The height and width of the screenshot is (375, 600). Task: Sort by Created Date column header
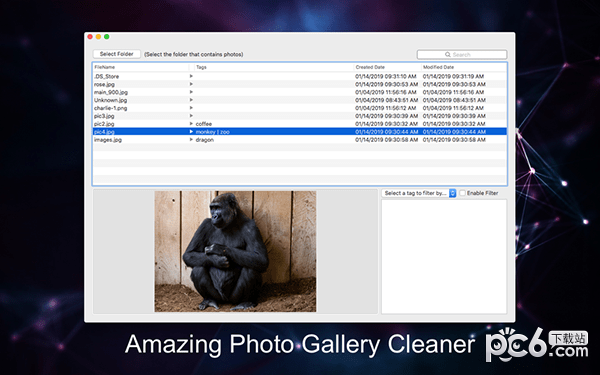tap(387, 67)
